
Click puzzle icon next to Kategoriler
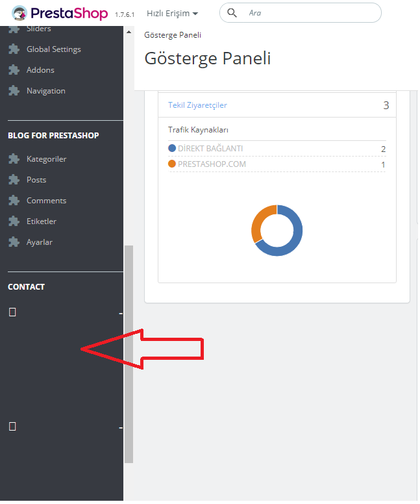(x=14, y=158)
